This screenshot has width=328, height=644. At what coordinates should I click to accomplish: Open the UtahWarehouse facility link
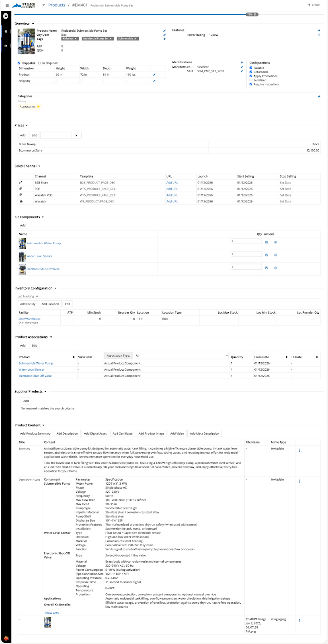tap(29, 319)
